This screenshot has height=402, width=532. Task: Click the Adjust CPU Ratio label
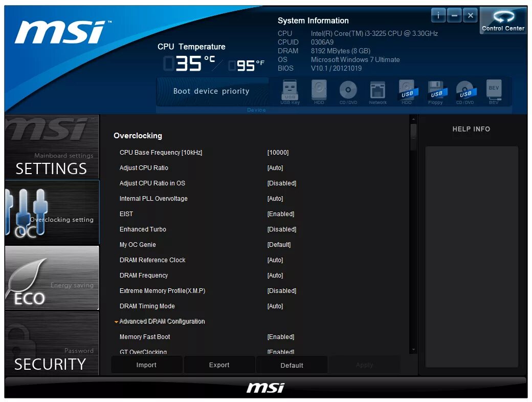click(144, 168)
